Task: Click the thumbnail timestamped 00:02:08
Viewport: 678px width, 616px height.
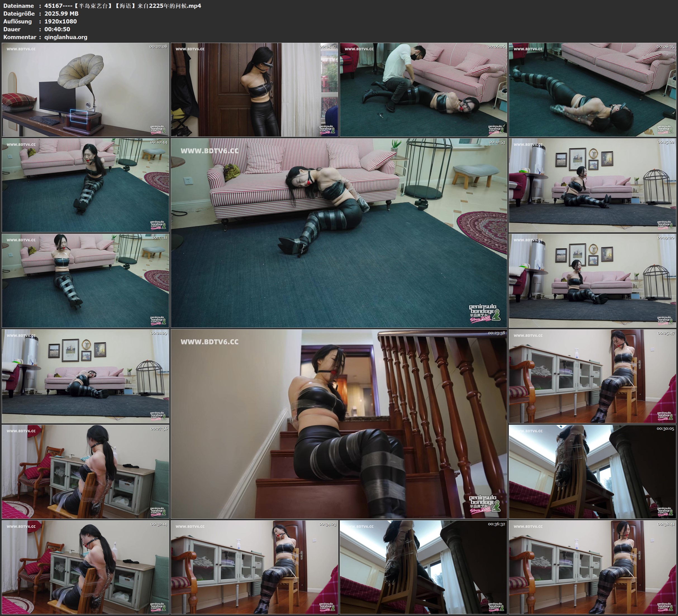Action: pos(85,89)
